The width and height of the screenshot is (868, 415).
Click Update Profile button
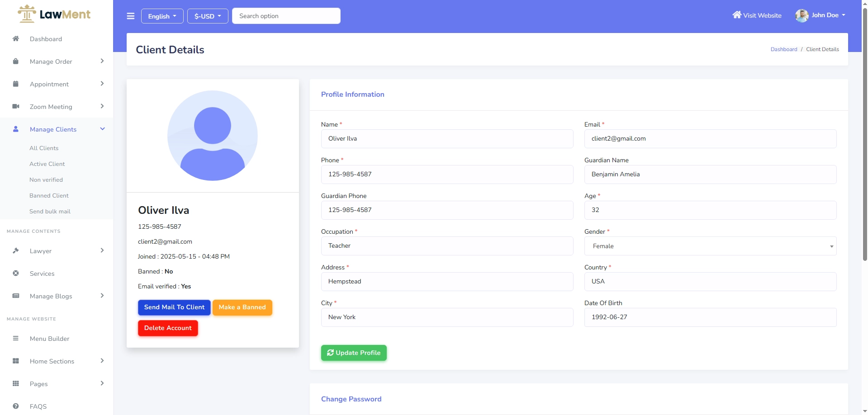354,353
